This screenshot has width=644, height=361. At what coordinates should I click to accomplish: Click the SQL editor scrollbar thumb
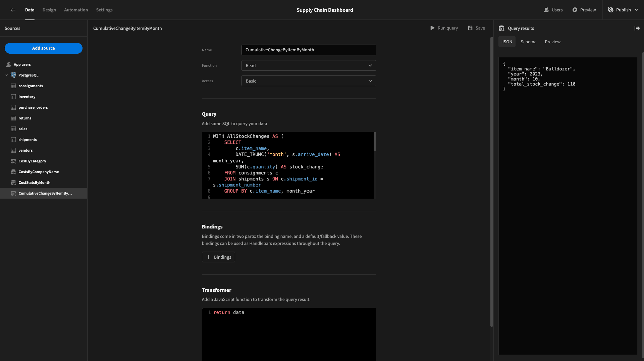(375, 141)
